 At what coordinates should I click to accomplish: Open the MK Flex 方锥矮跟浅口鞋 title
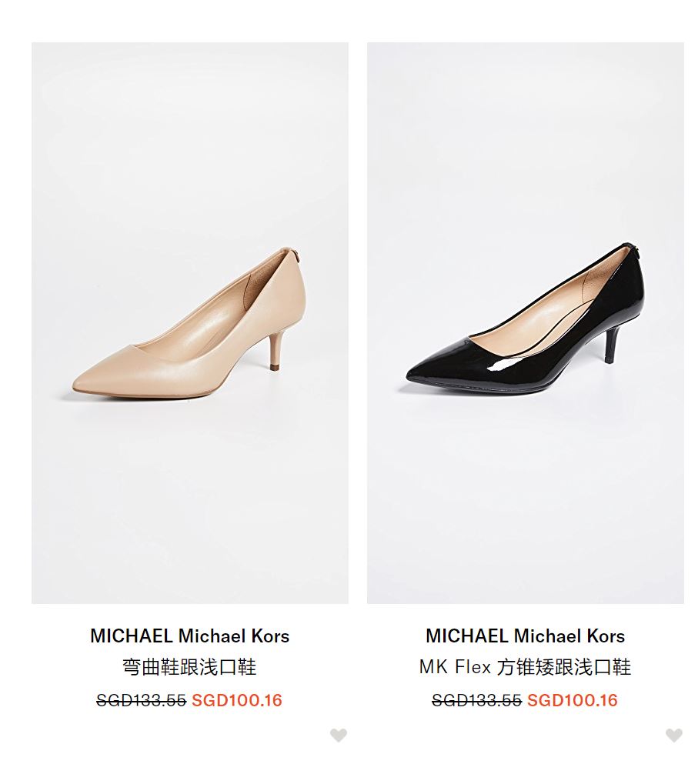pyautogui.click(x=526, y=667)
